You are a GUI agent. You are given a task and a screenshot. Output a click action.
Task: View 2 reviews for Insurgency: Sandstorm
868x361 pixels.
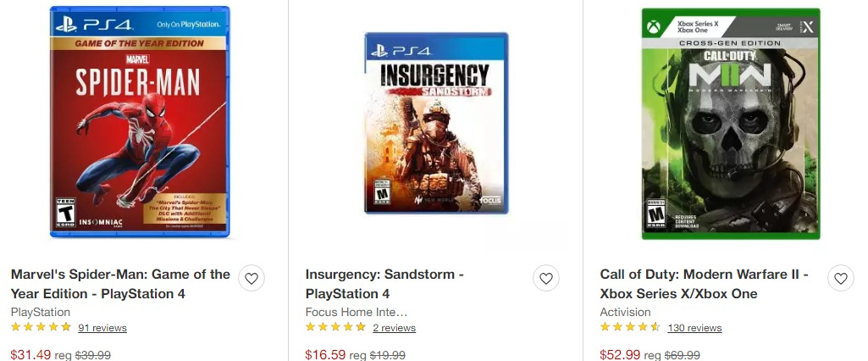coord(394,328)
